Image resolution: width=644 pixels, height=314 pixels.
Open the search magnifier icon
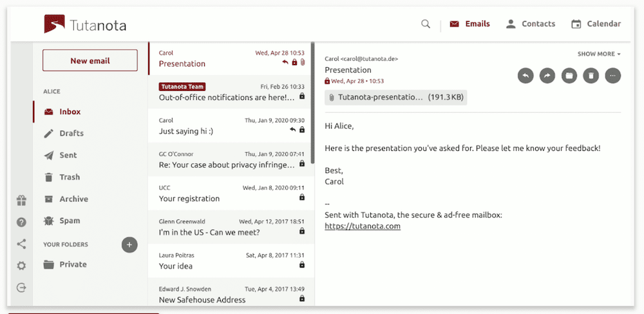(426, 24)
